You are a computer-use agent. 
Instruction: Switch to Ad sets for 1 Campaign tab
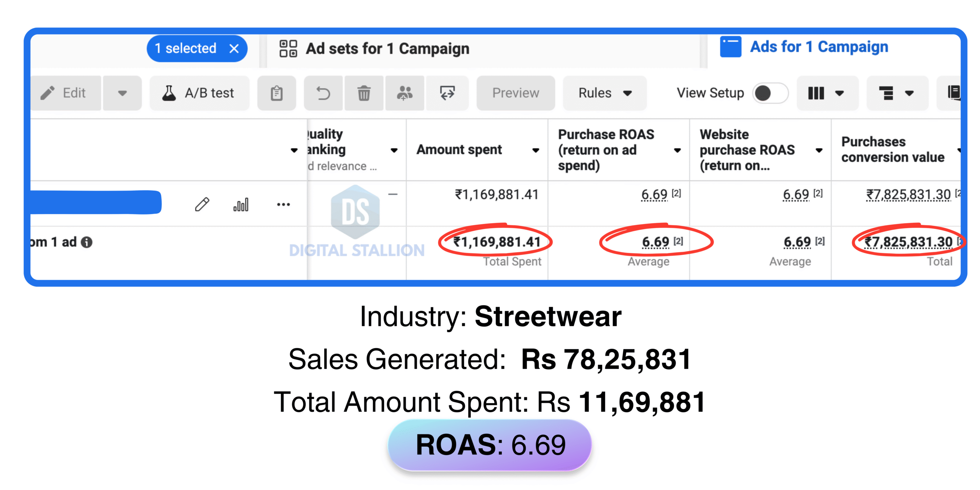click(x=387, y=49)
